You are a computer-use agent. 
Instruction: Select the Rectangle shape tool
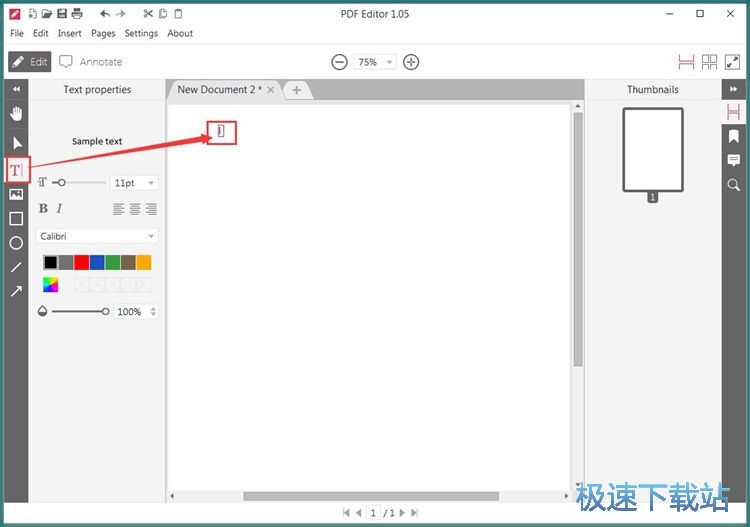click(16, 219)
